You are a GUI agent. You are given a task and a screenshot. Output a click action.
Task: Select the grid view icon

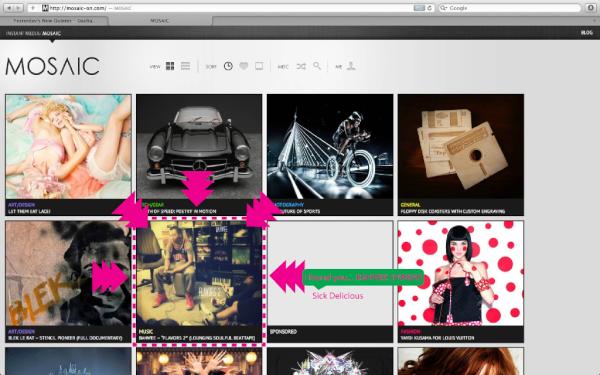tap(170, 66)
